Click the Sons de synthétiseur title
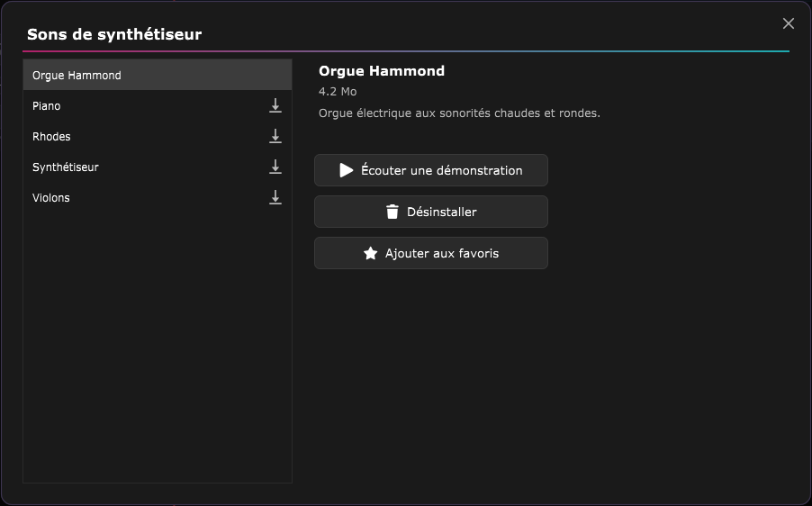This screenshot has width=812, height=506. click(x=114, y=34)
